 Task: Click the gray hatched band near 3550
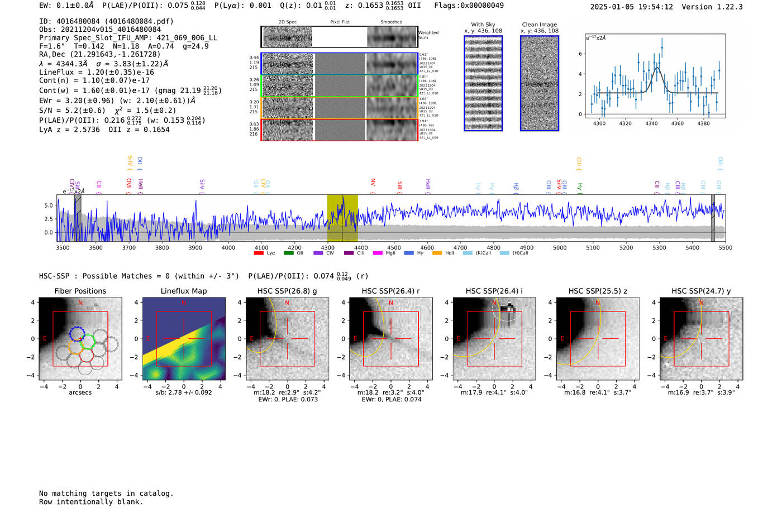click(x=78, y=218)
